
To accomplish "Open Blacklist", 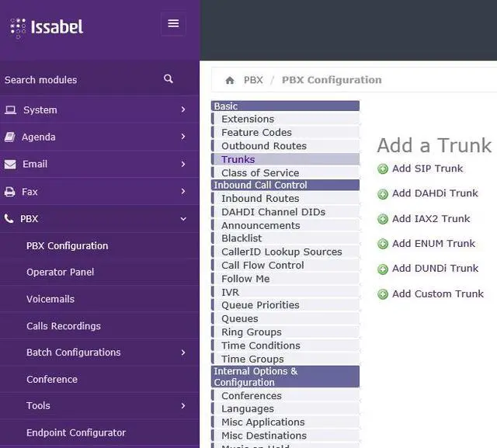I will coord(285,238).
